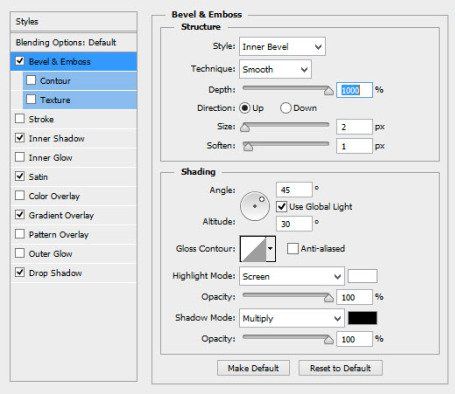455x394 pixels.
Task: Uncheck the Satin effect checkbox
Action: (20, 176)
